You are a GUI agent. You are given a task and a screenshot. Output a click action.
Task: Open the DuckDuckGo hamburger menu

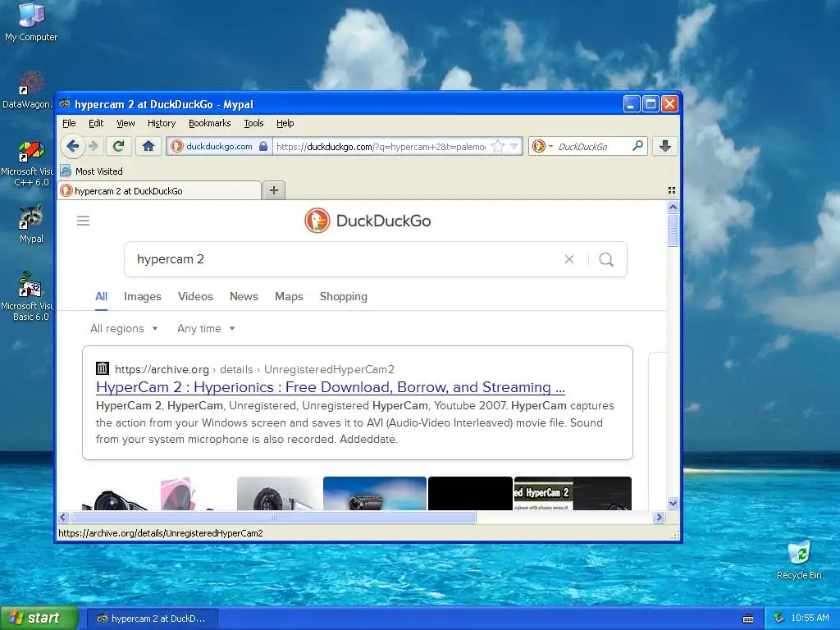pyautogui.click(x=83, y=221)
